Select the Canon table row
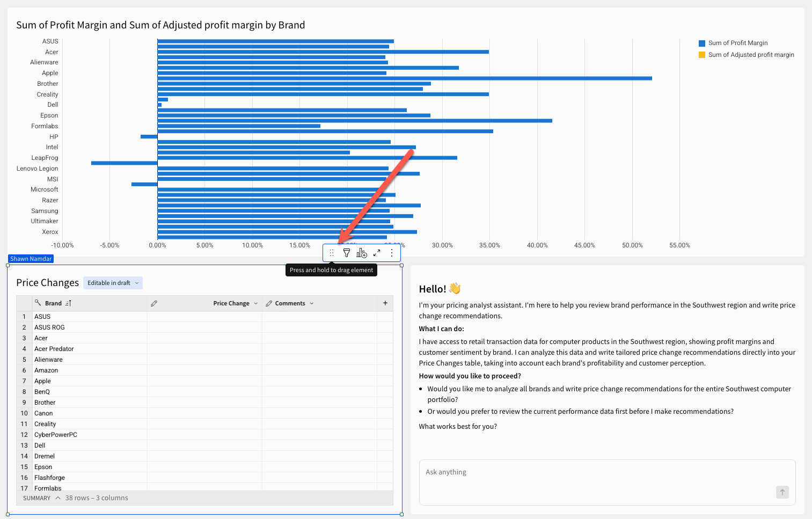The width and height of the screenshot is (812, 519). [x=204, y=413]
